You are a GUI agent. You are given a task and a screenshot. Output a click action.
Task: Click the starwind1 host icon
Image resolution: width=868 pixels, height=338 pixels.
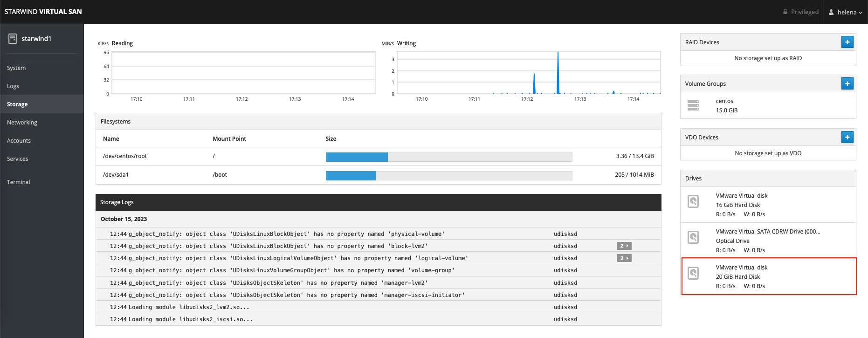coord(13,39)
